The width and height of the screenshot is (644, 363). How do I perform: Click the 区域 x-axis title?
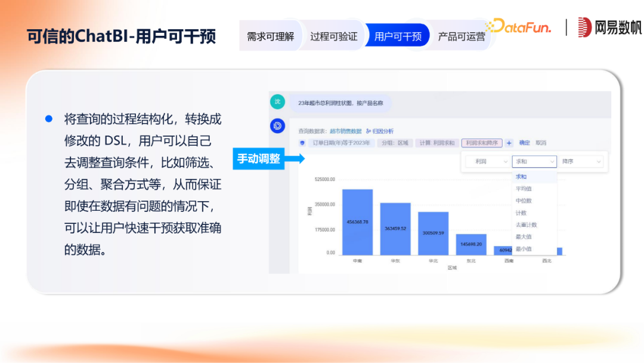coord(452,267)
